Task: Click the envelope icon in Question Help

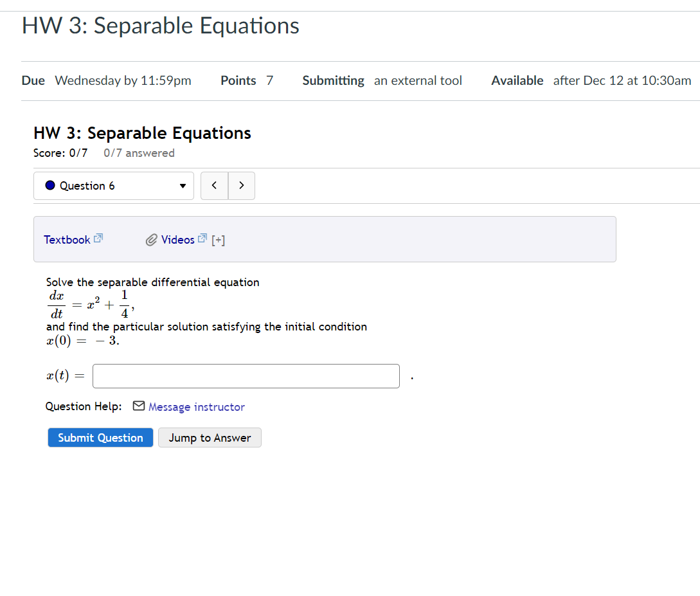Action: 139,406
